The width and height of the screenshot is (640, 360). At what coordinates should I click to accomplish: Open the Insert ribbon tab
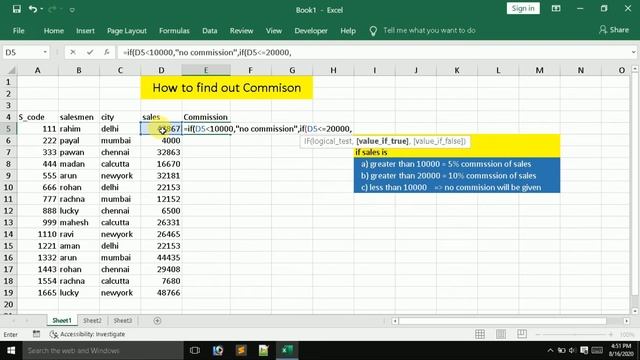pos(85,31)
